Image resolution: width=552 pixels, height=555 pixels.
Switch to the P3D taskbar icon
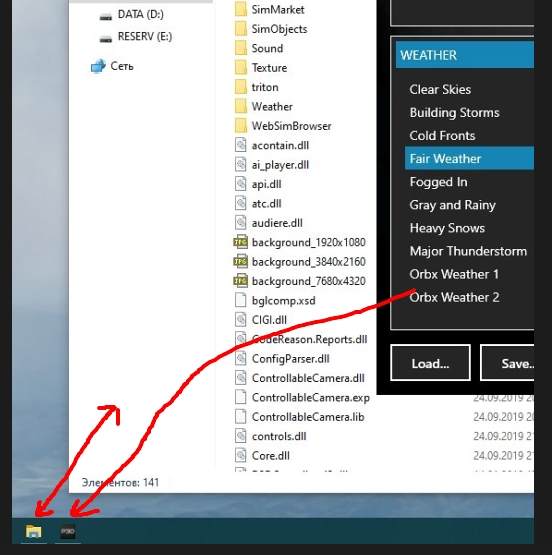[68, 532]
